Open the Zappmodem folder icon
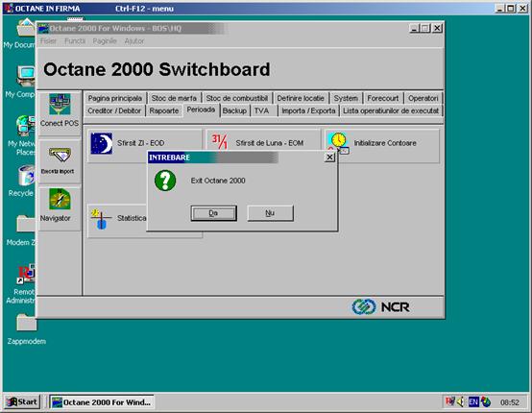The height and width of the screenshot is (413, 532). (27, 323)
